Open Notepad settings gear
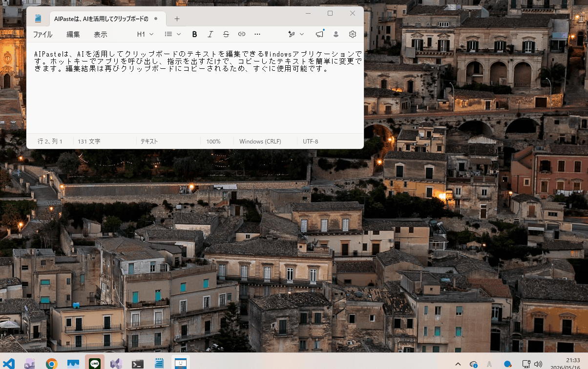Screen dimensions: 588x369 coord(353,34)
